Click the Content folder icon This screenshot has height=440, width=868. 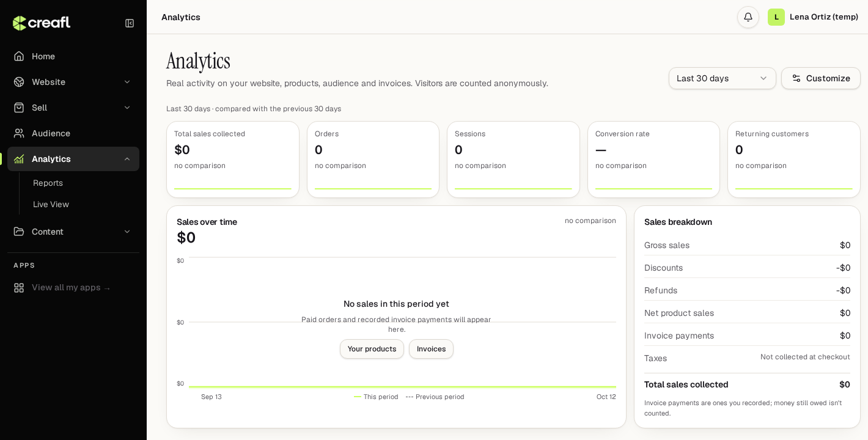(19, 232)
